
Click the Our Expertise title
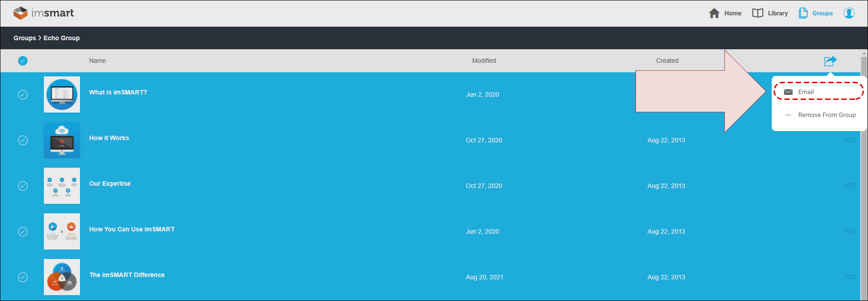[x=110, y=183]
